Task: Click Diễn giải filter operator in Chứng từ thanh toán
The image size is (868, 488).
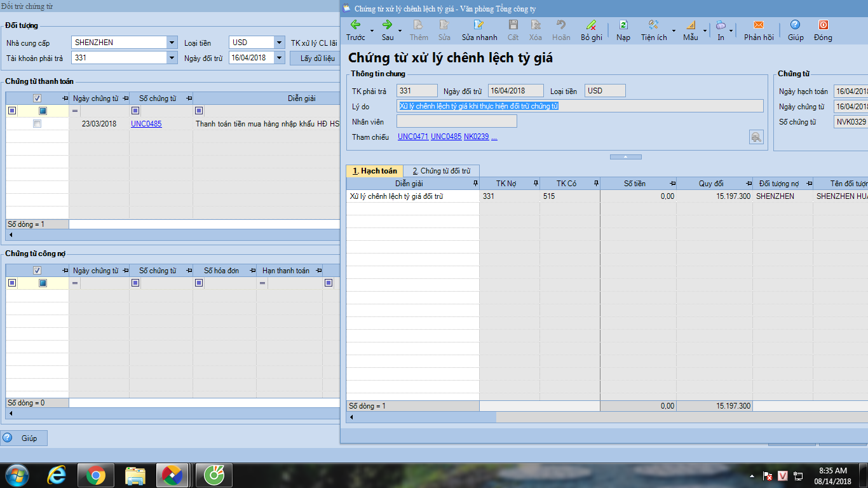Action: [x=199, y=111]
